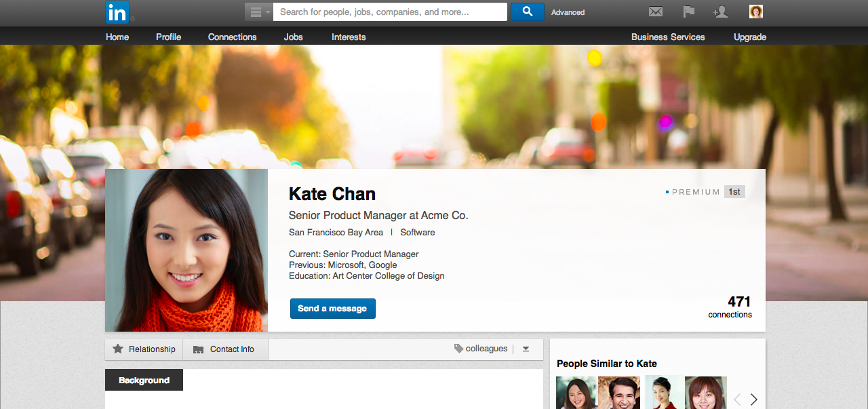Click the Send a message button
Image resolution: width=868 pixels, height=409 pixels.
point(332,309)
